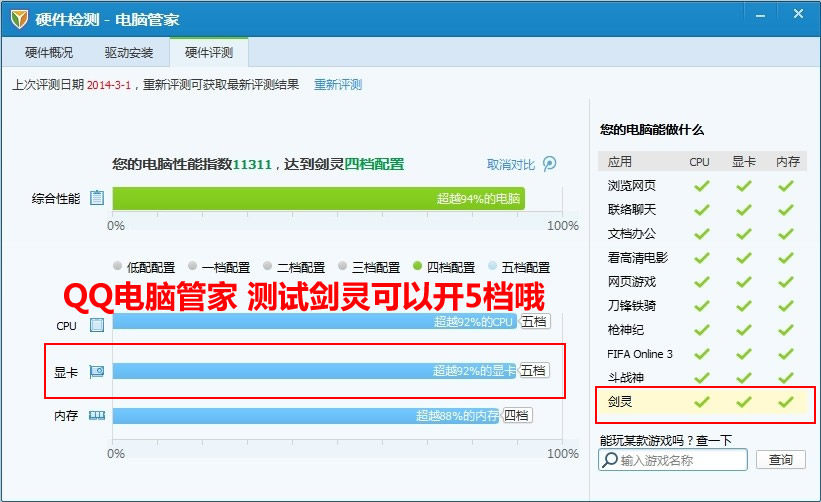Click the 内存 memory module icon
The width and height of the screenshot is (821, 502).
click(x=97, y=416)
